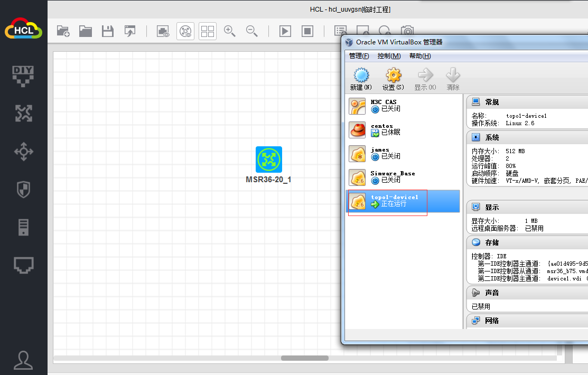
Task: Click the topo1-device1 2.6 icon
Action: click(x=357, y=201)
